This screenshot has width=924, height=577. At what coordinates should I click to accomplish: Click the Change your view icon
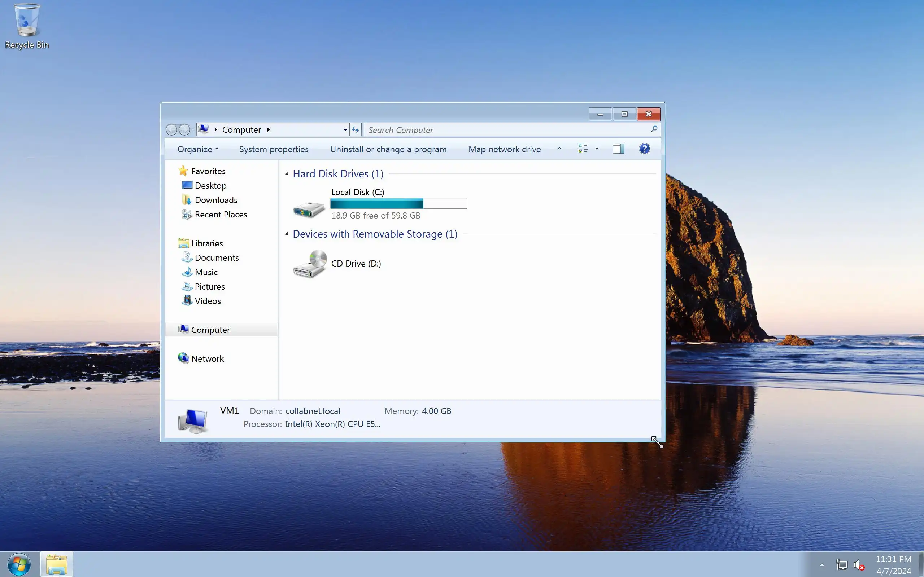click(x=583, y=149)
